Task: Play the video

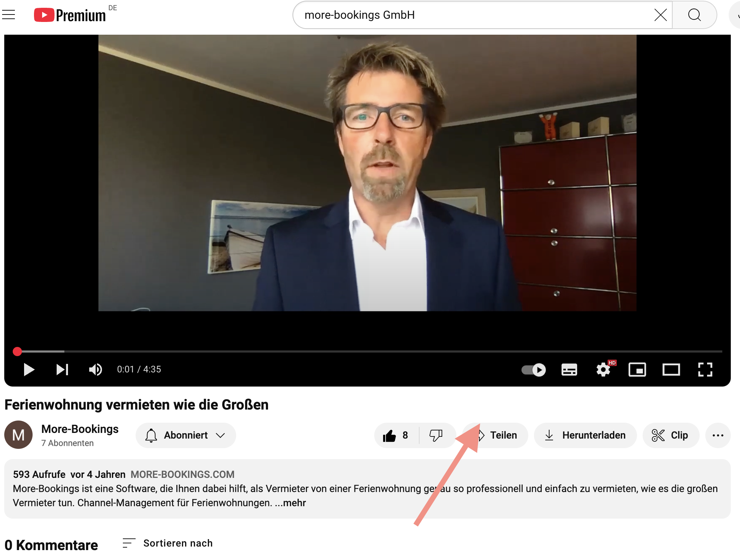Action: [29, 370]
